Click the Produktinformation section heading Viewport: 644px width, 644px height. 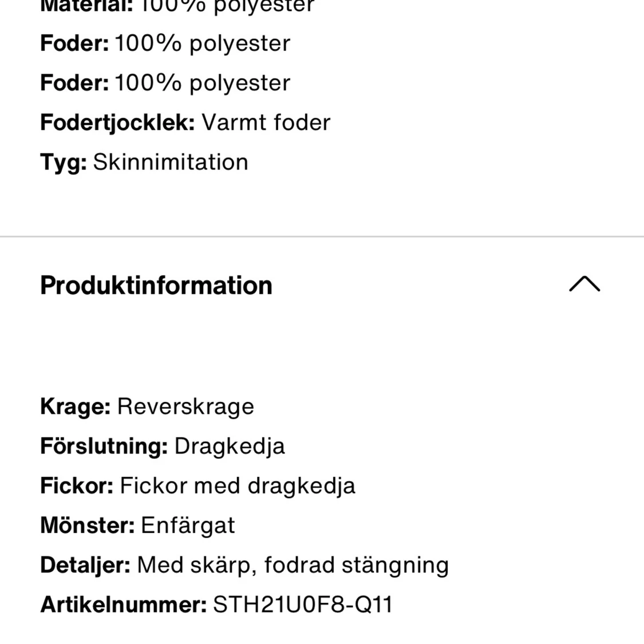pos(156,285)
